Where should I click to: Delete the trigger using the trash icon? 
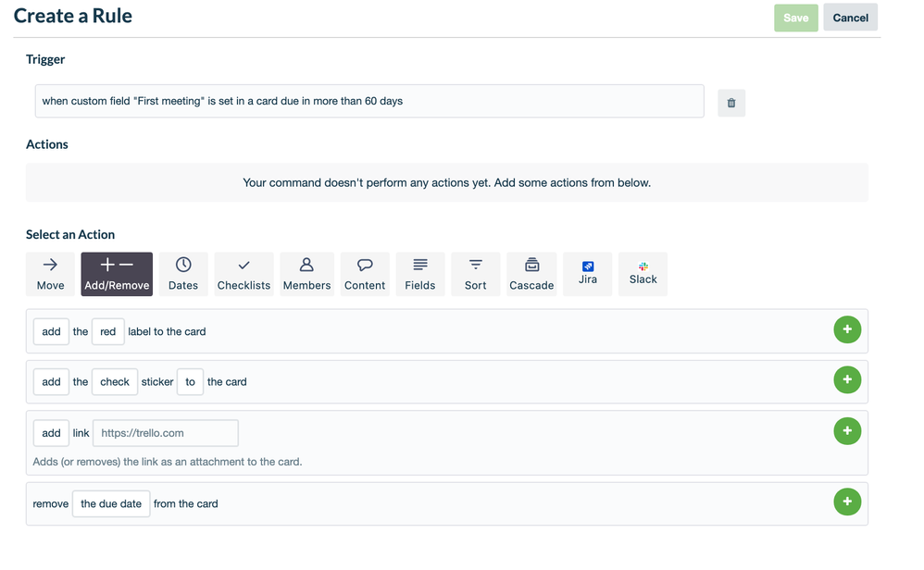click(730, 102)
